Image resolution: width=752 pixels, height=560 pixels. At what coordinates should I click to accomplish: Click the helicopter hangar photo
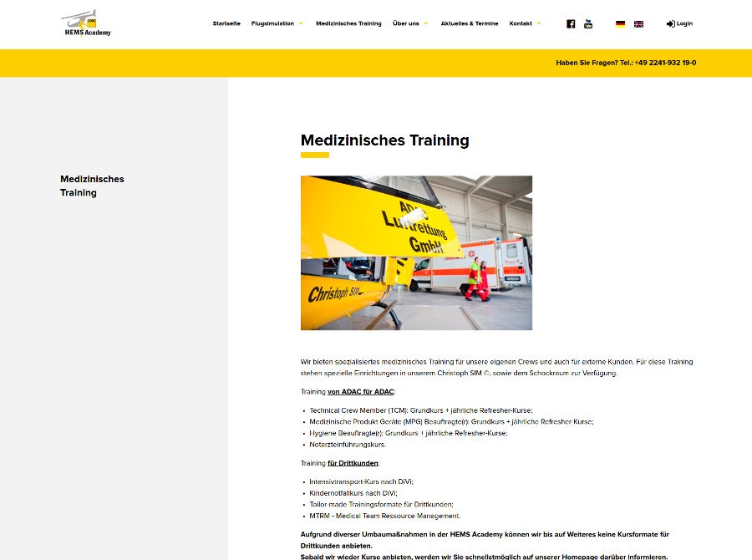(416, 253)
